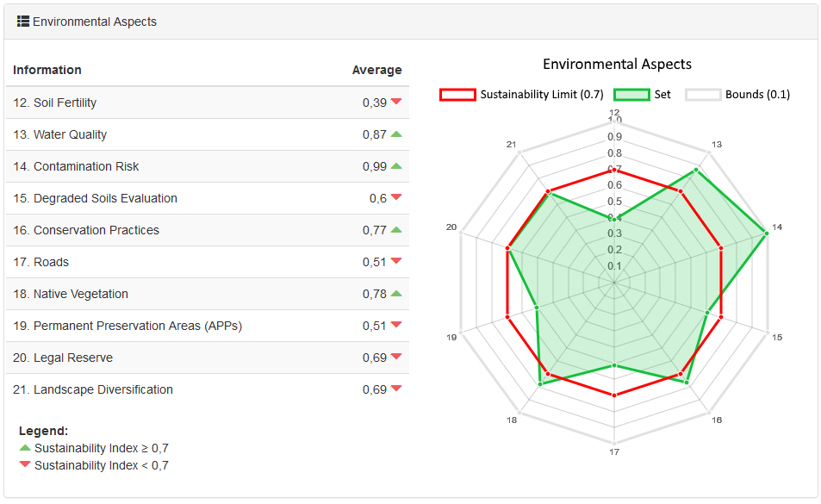
Task: Click the green arrow for Conservation Practices
Action: pos(396,229)
